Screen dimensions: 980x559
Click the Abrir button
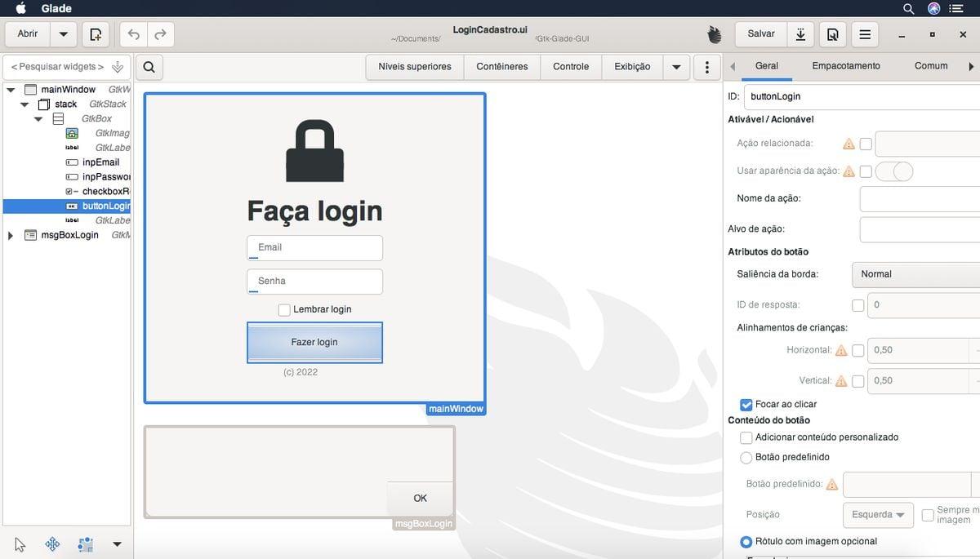coord(28,34)
